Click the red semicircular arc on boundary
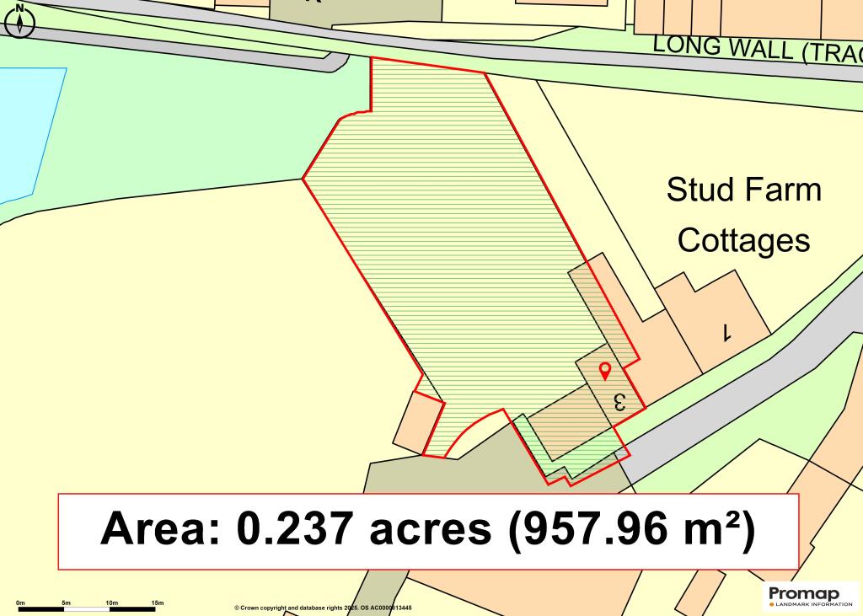Image resolution: width=863 pixels, height=616 pixels. (471, 426)
